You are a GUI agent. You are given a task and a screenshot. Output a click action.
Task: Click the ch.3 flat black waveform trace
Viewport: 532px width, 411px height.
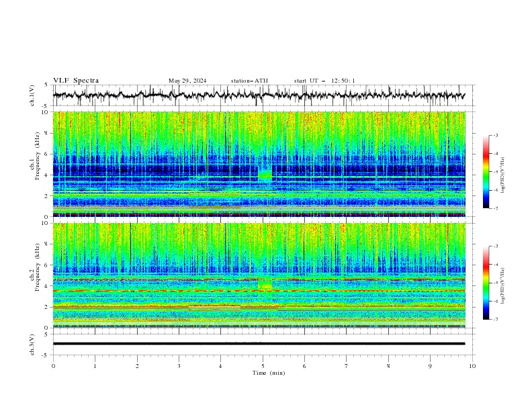[x=259, y=344]
